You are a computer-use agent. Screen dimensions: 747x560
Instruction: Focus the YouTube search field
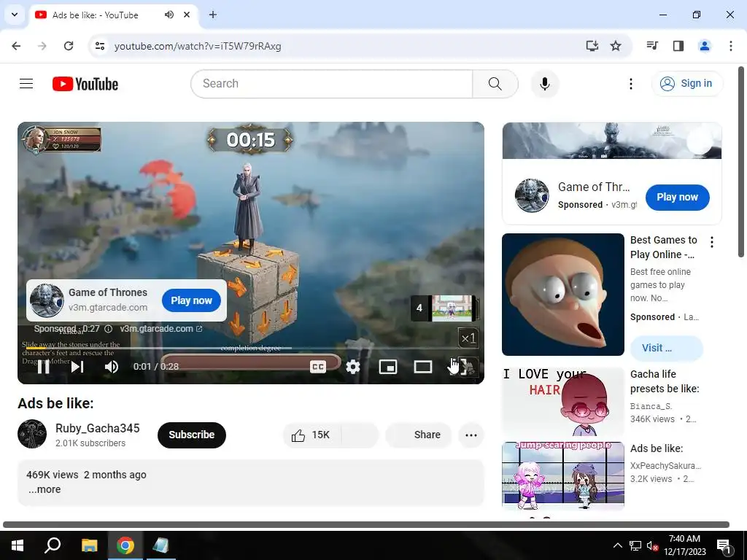pyautogui.click(x=332, y=84)
